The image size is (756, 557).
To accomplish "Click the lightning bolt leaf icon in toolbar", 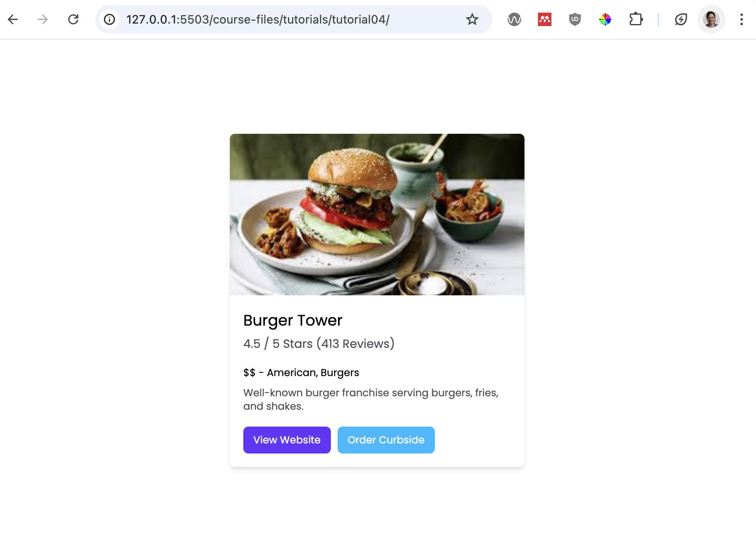I will (681, 19).
